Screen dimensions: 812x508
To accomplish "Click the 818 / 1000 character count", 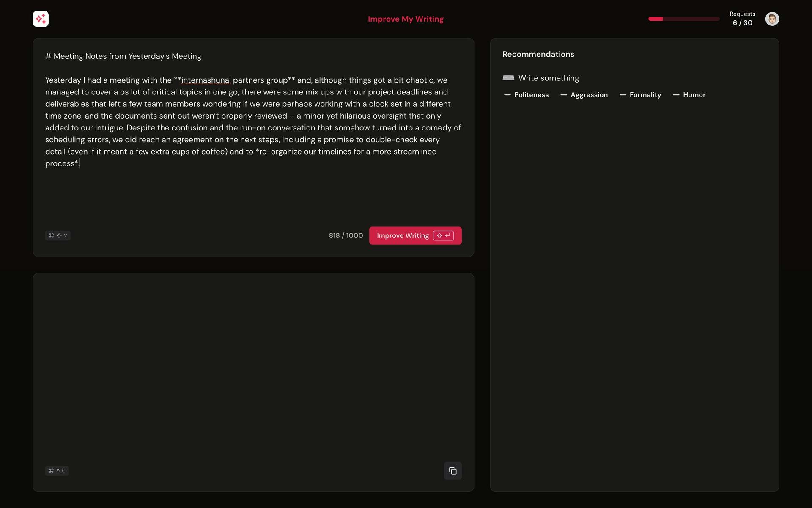I will [346, 236].
